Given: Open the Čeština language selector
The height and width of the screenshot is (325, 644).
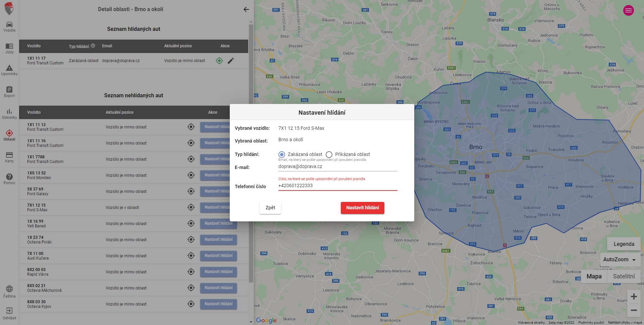Looking at the screenshot, I should pos(9,291).
